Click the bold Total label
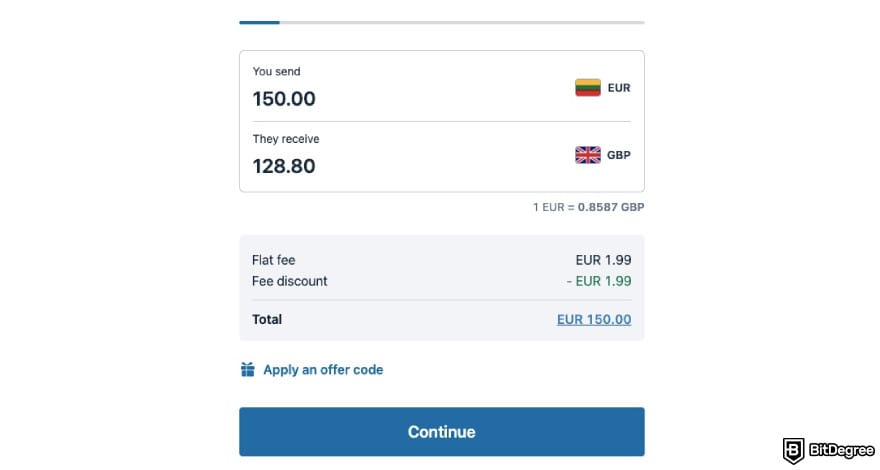This screenshot has width=880, height=470. pyautogui.click(x=267, y=320)
